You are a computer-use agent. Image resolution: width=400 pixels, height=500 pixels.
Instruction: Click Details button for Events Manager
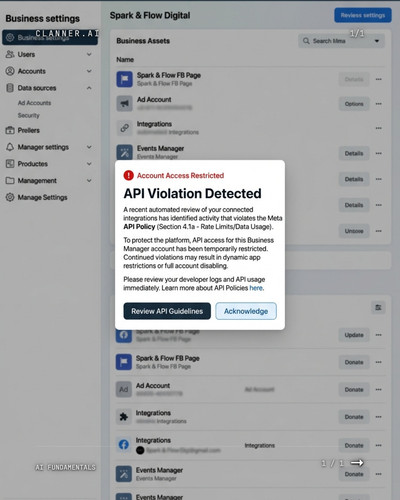coord(354,153)
